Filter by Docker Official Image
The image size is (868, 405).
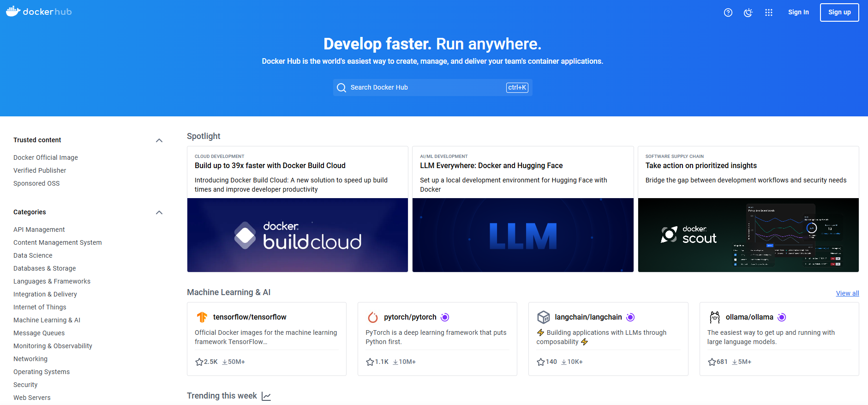click(46, 157)
